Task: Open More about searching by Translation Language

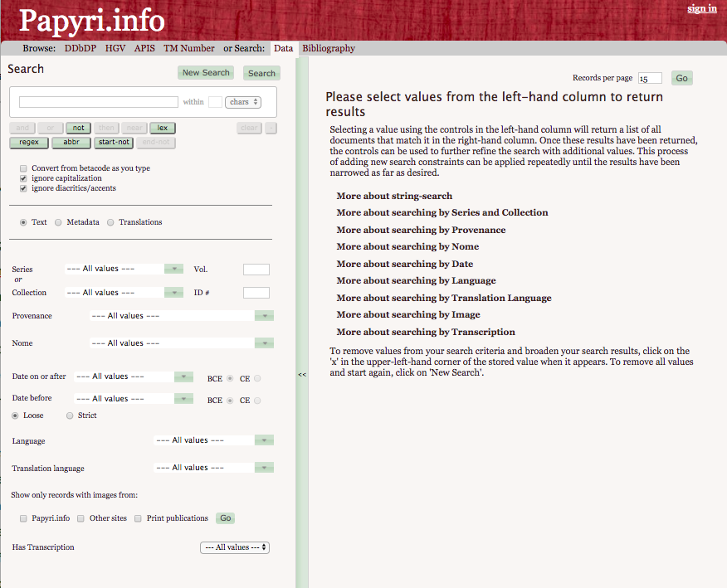Action: (x=444, y=298)
